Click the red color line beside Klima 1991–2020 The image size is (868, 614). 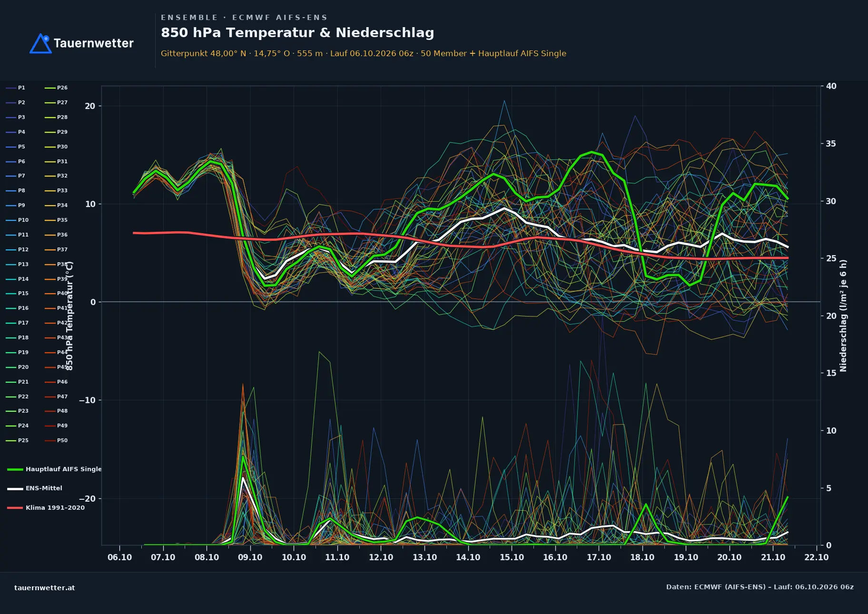(x=15, y=508)
